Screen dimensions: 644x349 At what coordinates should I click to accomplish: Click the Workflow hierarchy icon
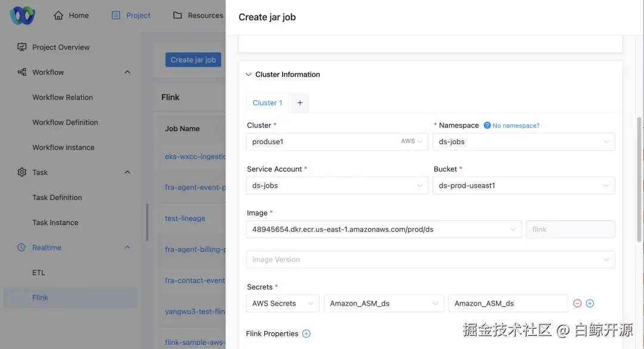point(22,72)
